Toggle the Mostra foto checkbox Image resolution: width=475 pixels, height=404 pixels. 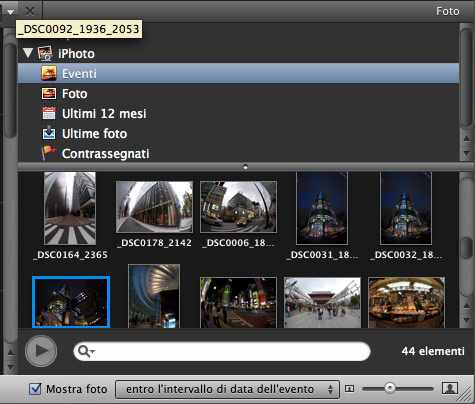click(x=35, y=389)
